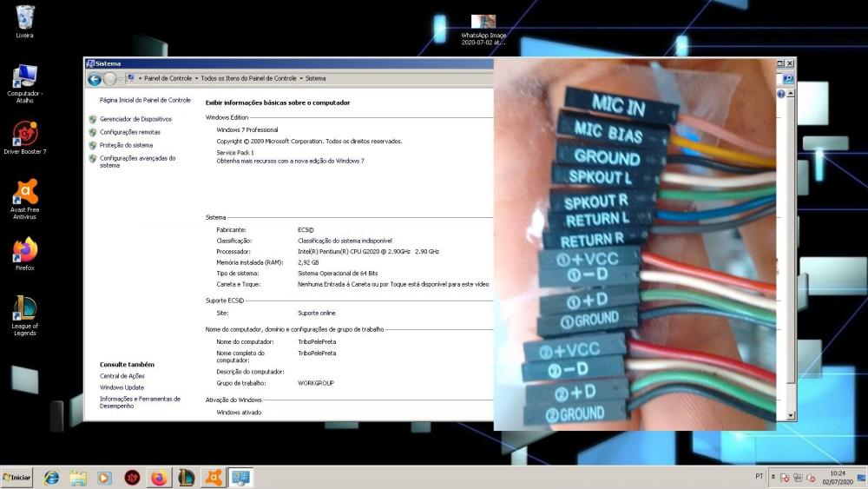Open Windows Media Player from taskbar
This screenshot has height=489, width=868.
pyautogui.click(x=105, y=478)
